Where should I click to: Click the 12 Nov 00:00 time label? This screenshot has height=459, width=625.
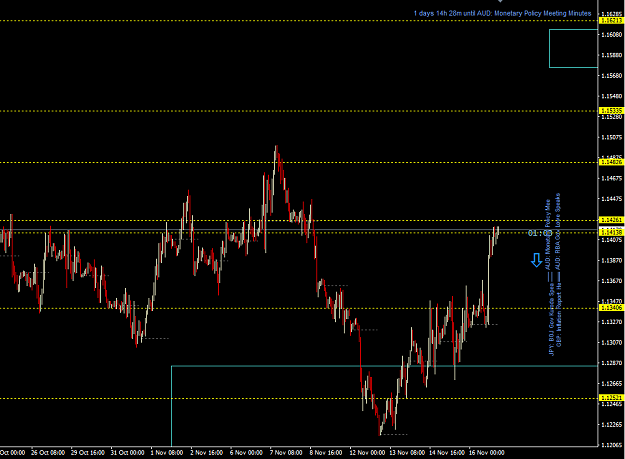pyautogui.click(x=368, y=453)
